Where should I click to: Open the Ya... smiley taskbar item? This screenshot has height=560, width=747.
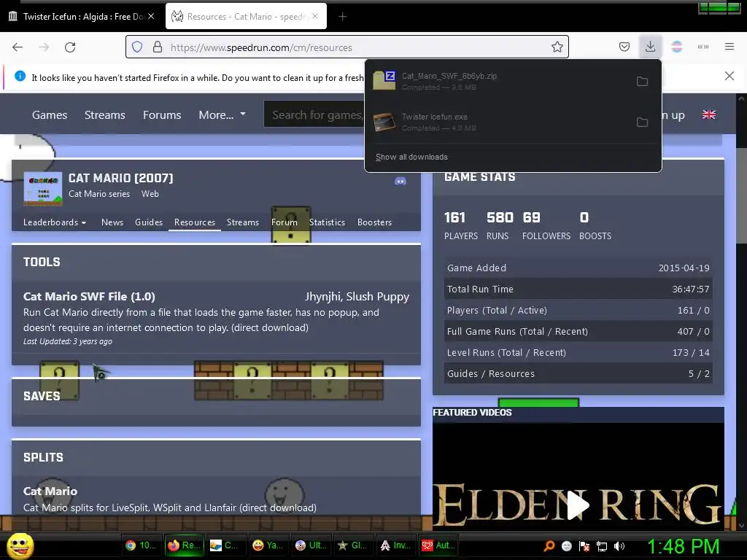[268, 545]
